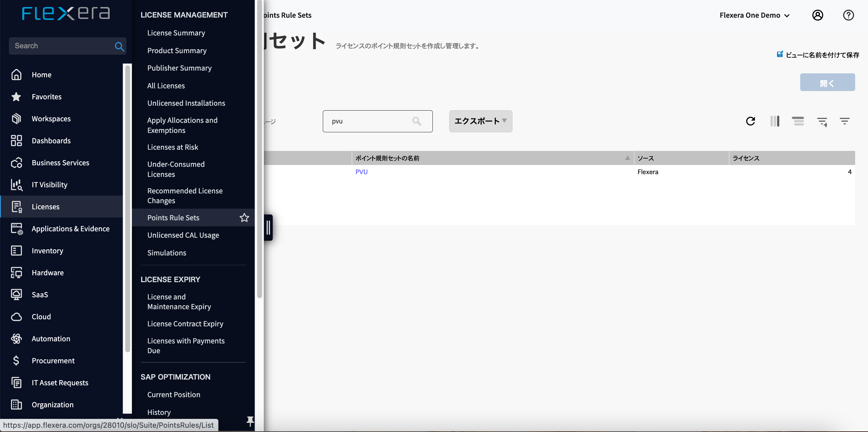Open Product Summary menu item
The image size is (868, 432).
177,50
